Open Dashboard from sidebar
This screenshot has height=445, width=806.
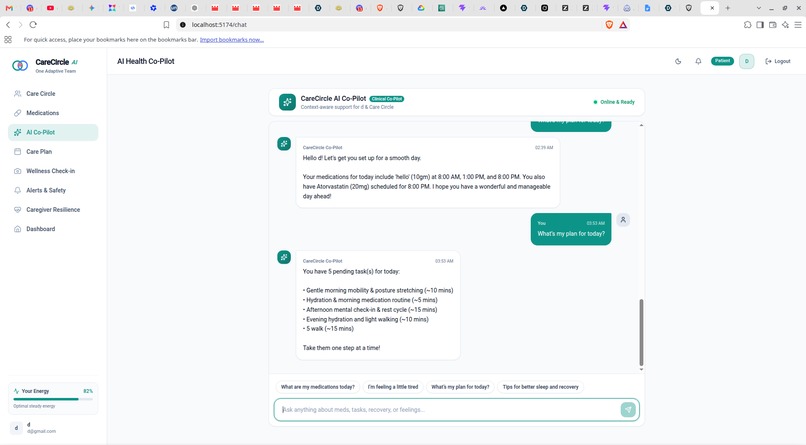[53, 229]
